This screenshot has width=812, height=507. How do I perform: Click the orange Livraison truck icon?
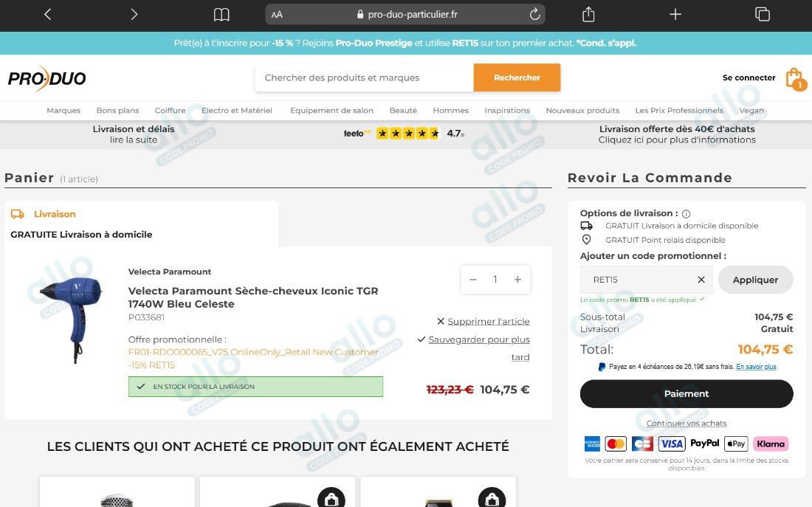(x=18, y=214)
